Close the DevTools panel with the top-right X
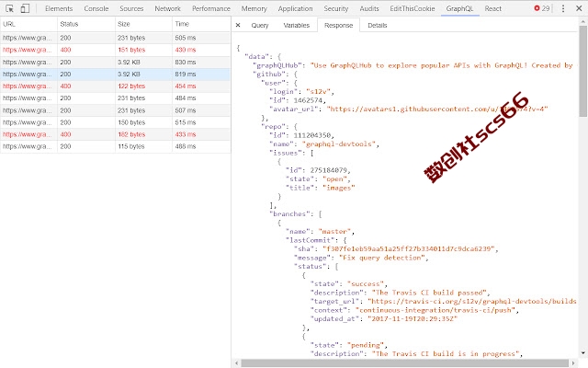Image resolution: width=588 pixels, height=368 pixels. [579, 8]
